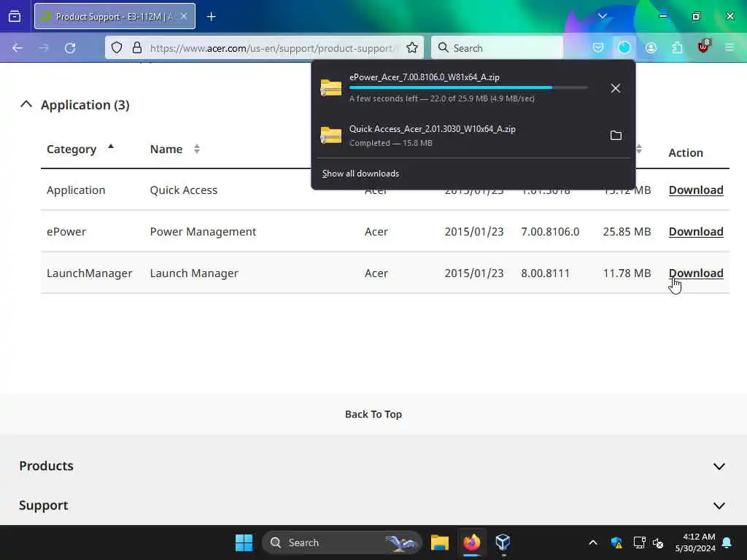The image size is (747, 560).
Task: Open the notifications bell icon
Action: 727,542
